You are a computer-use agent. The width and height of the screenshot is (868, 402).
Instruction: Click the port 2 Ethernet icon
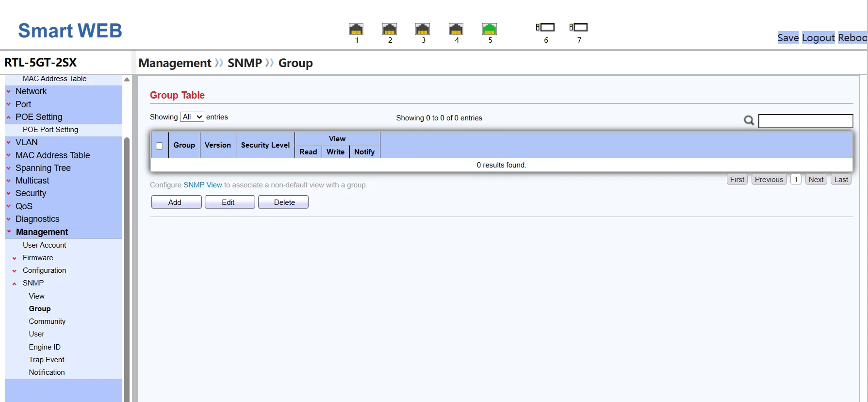[x=390, y=29]
